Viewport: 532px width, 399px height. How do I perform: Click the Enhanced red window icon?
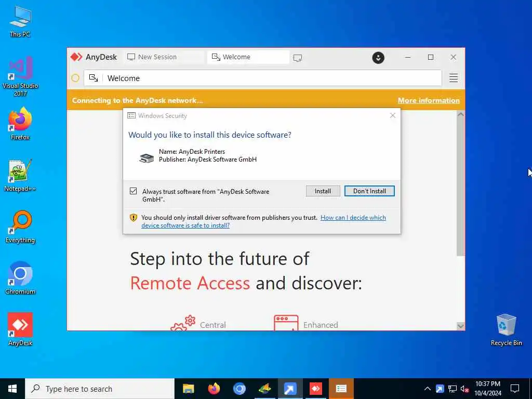pos(286,323)
